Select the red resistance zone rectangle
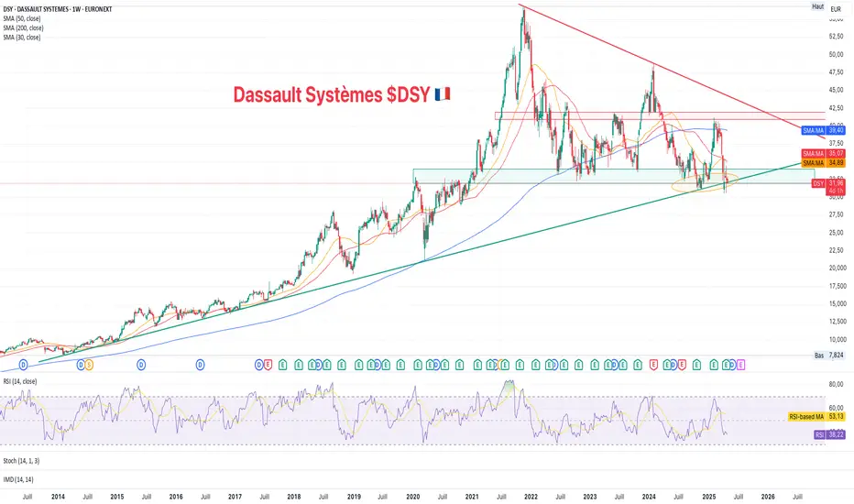This screenshot has width=854, height=504. tap(660, 115)
